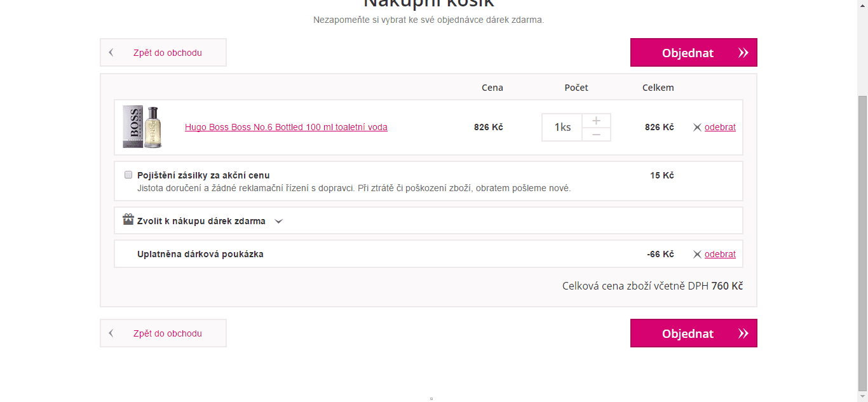The height and width of the screenshot is (402, 868).
Task: Click chevron beside dárek zdarma
Action: pos(278,222)
